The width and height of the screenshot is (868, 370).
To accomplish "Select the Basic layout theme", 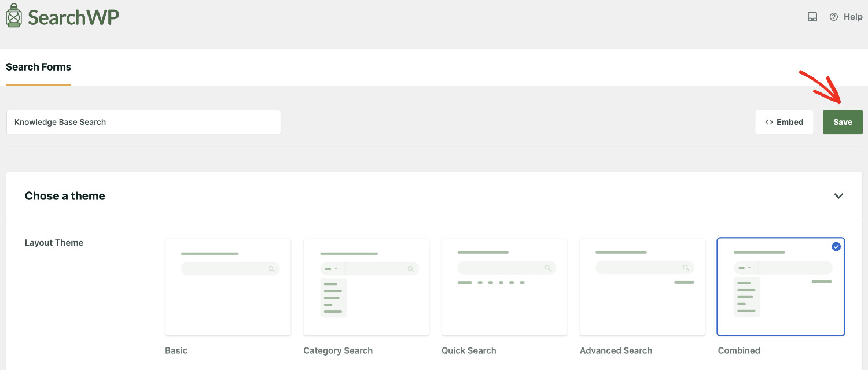I will pos(227,287).
